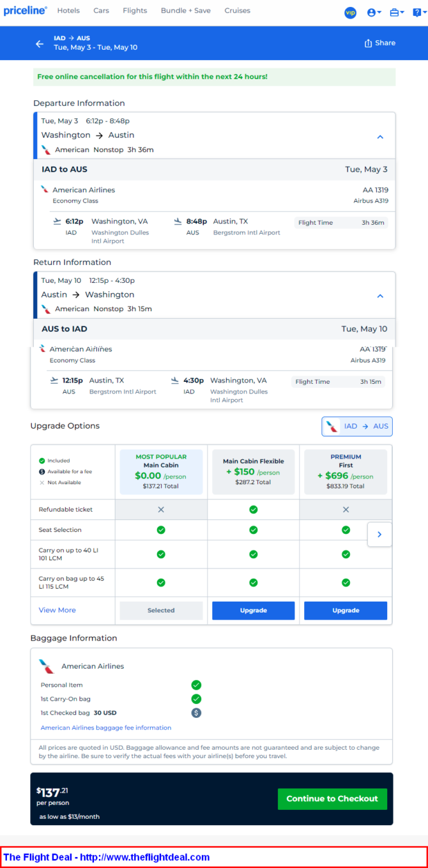Viewport: 428px width, 868px height.
Task: Click the landing plane icon at 8:48p
Action: pos(178,222)
